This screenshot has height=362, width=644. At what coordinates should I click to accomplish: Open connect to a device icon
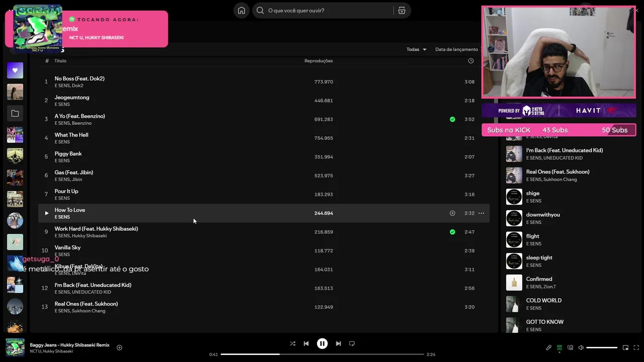coord(570,347)
